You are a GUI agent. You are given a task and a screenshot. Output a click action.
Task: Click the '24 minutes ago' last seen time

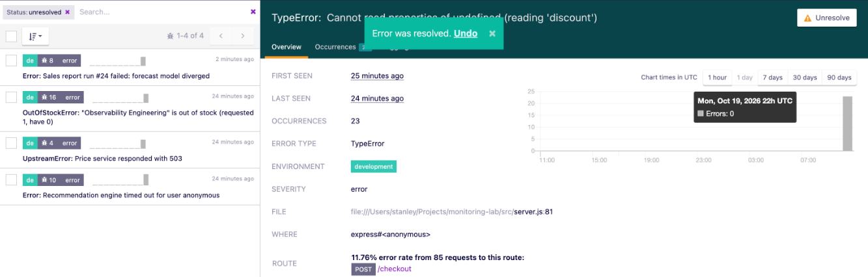coord(377,99)
